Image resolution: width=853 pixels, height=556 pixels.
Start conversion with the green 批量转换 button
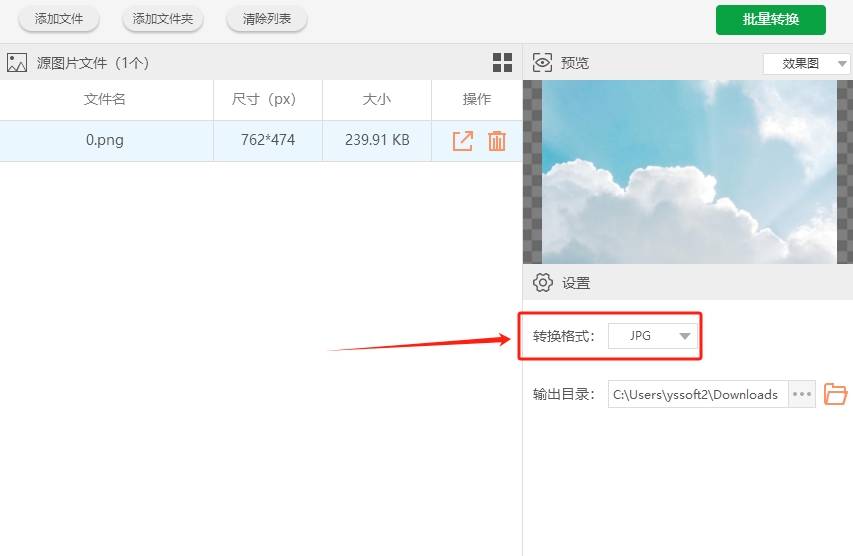coord(770,20)
